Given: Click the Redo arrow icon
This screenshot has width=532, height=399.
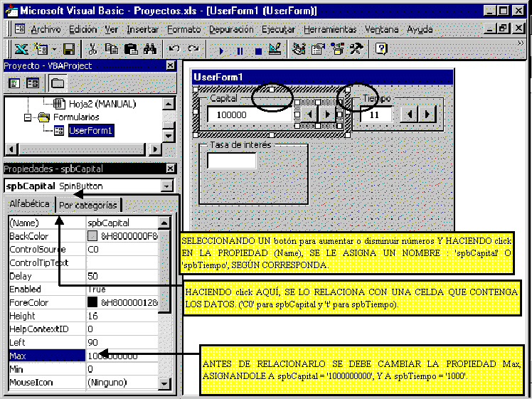Looking at the screenshot, I should 193,49.
